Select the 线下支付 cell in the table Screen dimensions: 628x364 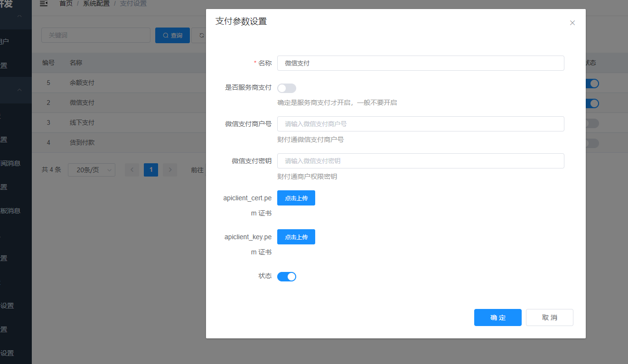pos(82,122)
